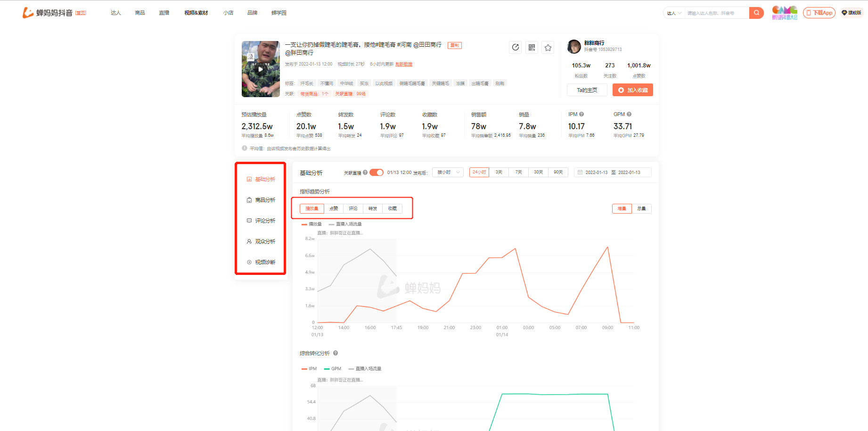Viewport: 868px width, 431px height.
Task: Open the 小店 top navigation menu
Action: [x=229, y=13]
